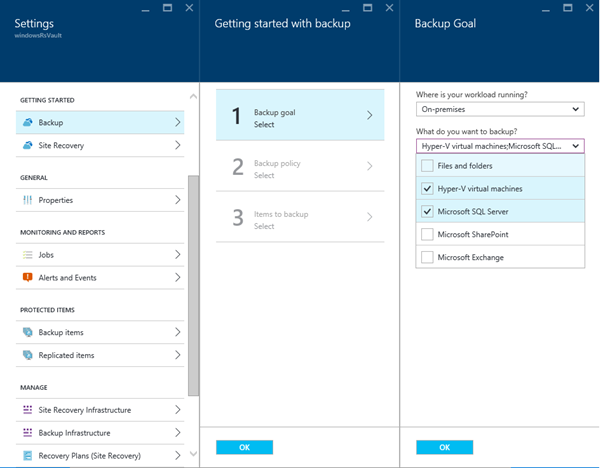Viewport: 610px width, 468px height.
Task: Expand the Replicated items row chevron
Action: click(177, 355)
